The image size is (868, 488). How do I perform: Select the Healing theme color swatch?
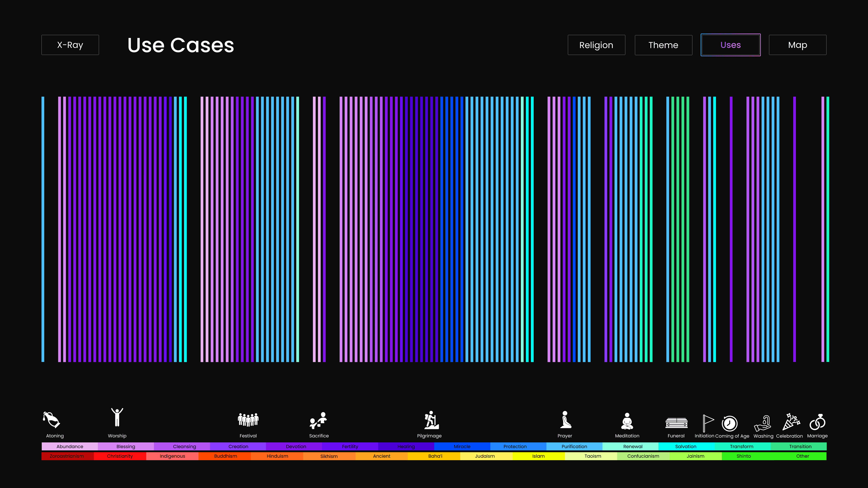[406, 446]
